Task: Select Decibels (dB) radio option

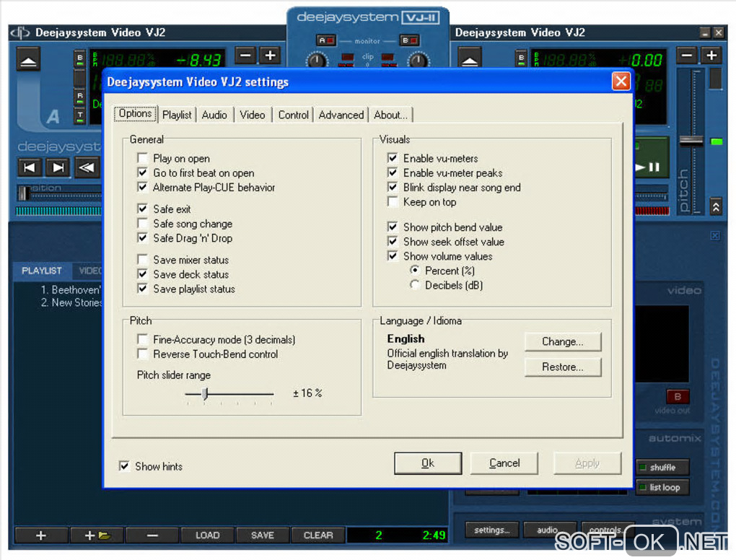Action: 414,285
